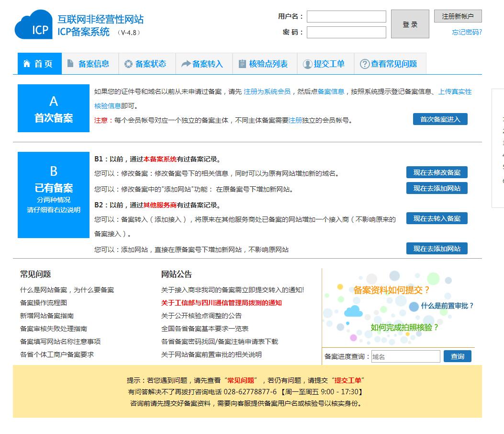Click the 备案信息 link in section A text
Viewport: 504px width, 434px height.
(x=331, y=91)
